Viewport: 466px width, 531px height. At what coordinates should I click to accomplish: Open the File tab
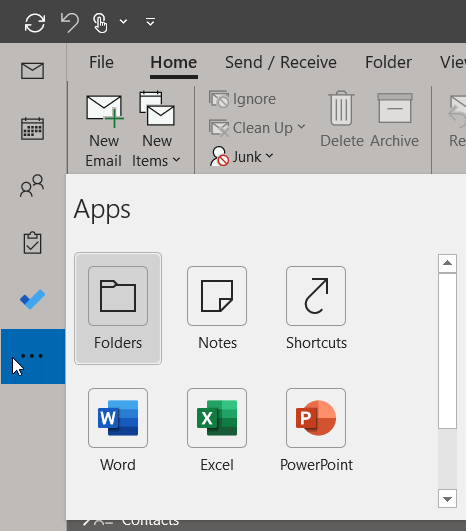[x=101, y=62]
